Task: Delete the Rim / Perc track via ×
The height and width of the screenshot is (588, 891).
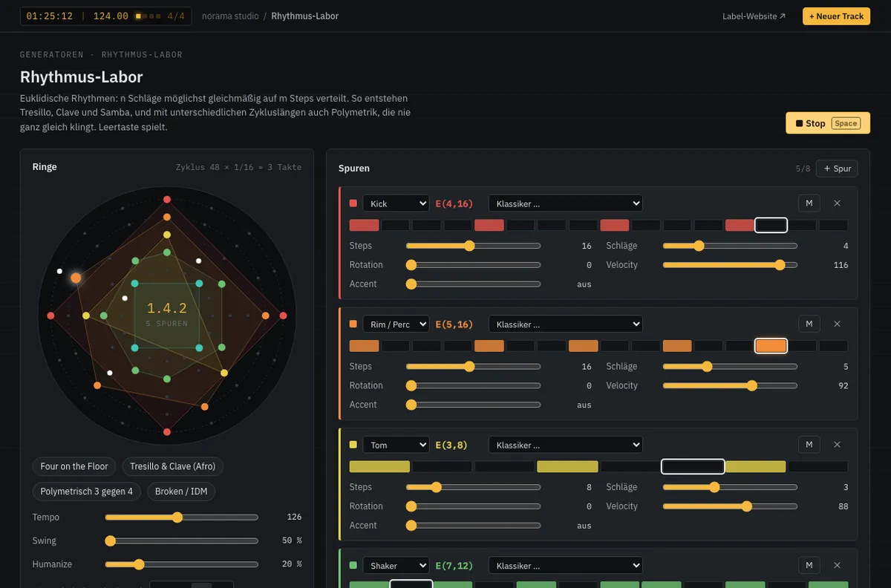Action: tap(837, 324)
